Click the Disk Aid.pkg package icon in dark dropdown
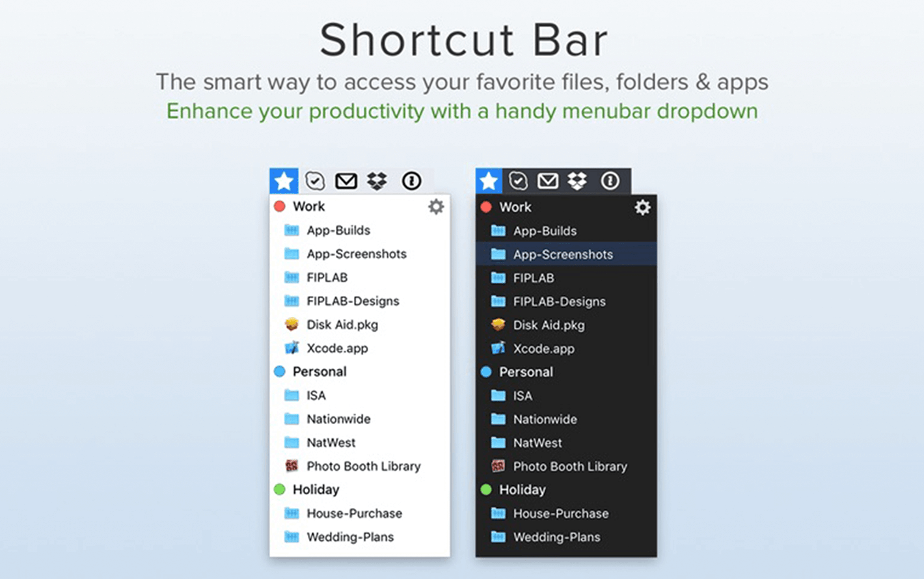924x579 pixels. point(498,325)
